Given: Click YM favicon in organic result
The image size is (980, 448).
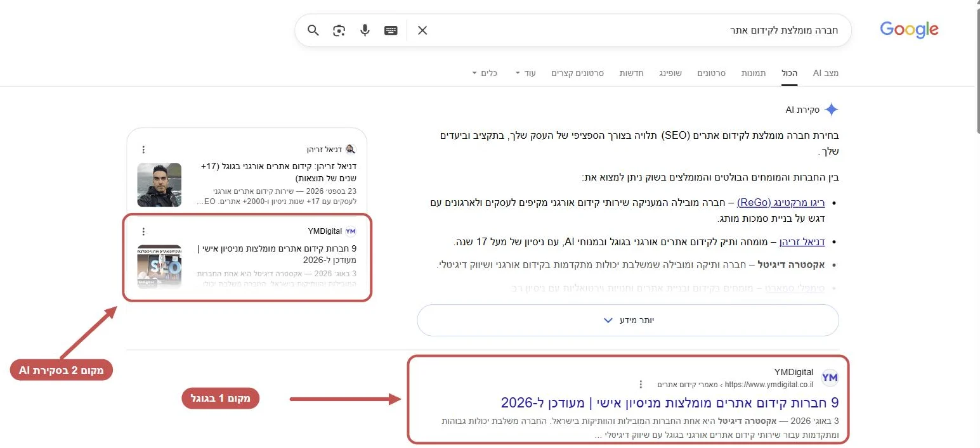Looking at the screenshot, I should point(830,378).
